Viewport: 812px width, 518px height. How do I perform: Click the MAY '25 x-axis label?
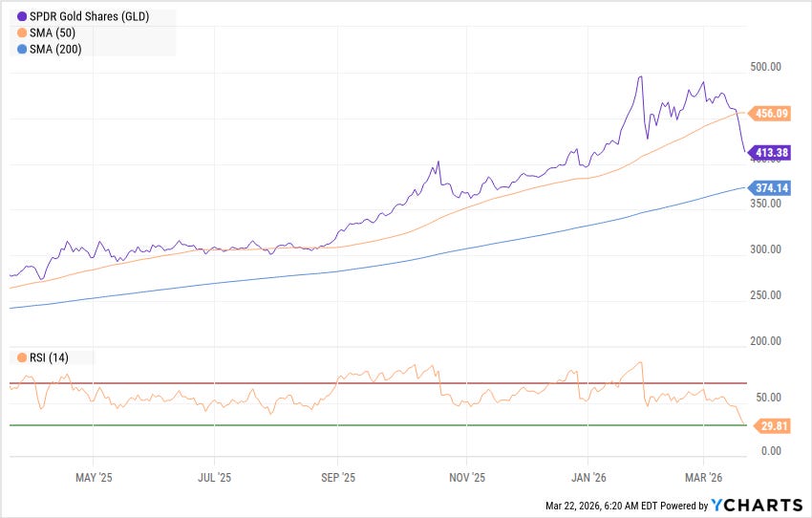pos(94,478)
